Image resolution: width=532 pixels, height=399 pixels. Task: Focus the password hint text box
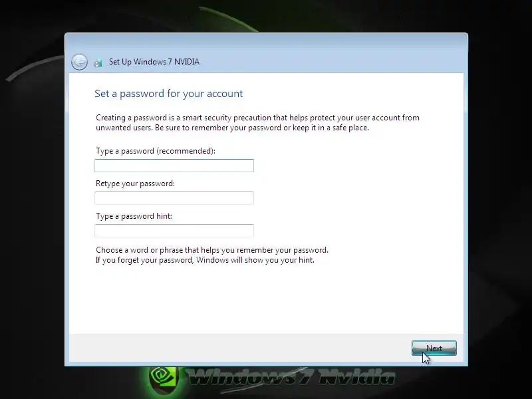point(174,231)
